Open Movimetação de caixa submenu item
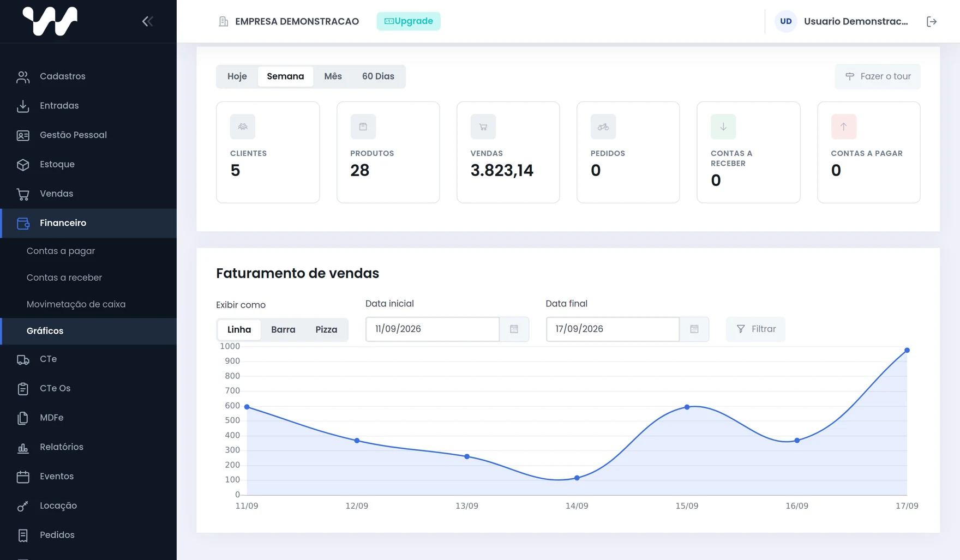The width and height of the screenshot is (960, 560). (88, 304)
